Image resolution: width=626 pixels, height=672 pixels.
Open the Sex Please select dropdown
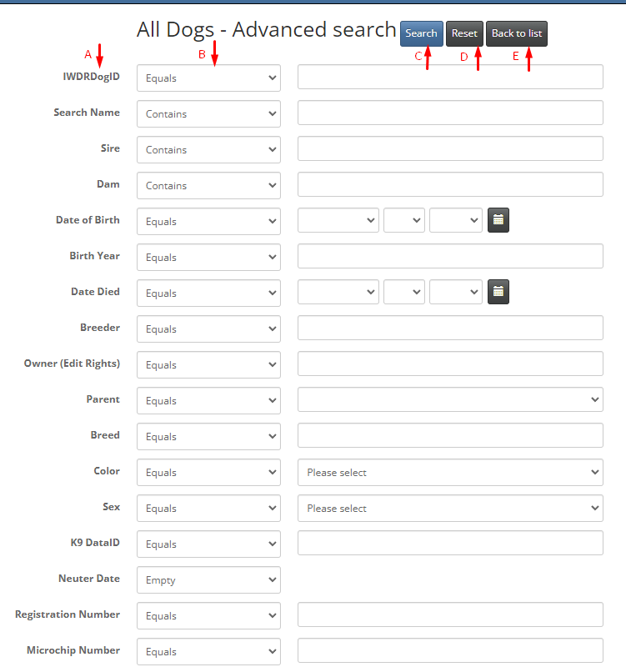[450, 509]
